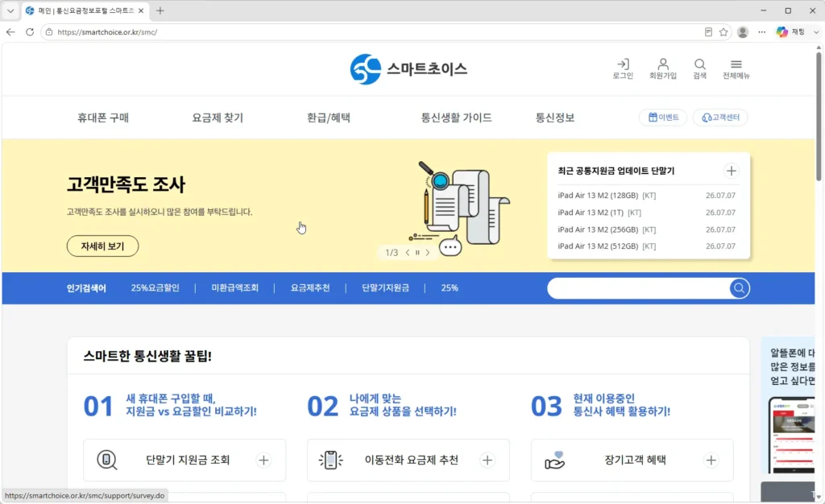Click the 스마트초이스 logo
Viewport: 825px width, 504px height.
pos(408,69)
